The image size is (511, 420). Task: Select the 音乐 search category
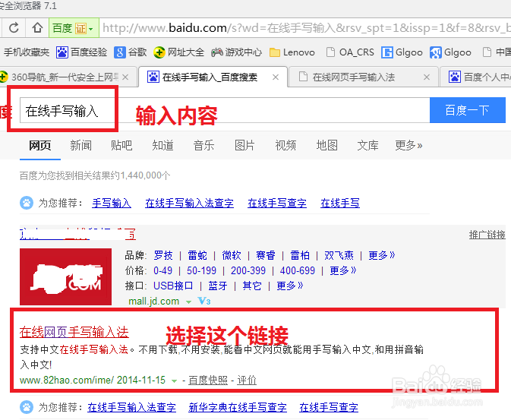click(203, 145)
